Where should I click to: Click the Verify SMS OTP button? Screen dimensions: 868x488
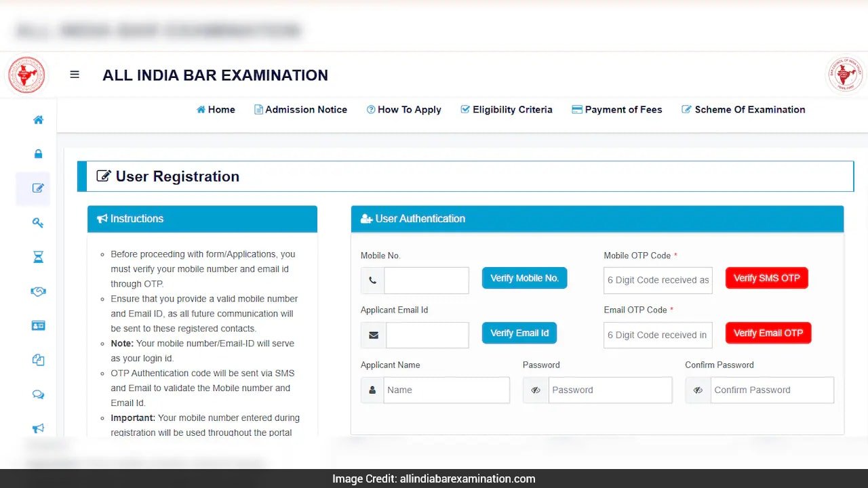click(x=767, y=278)
